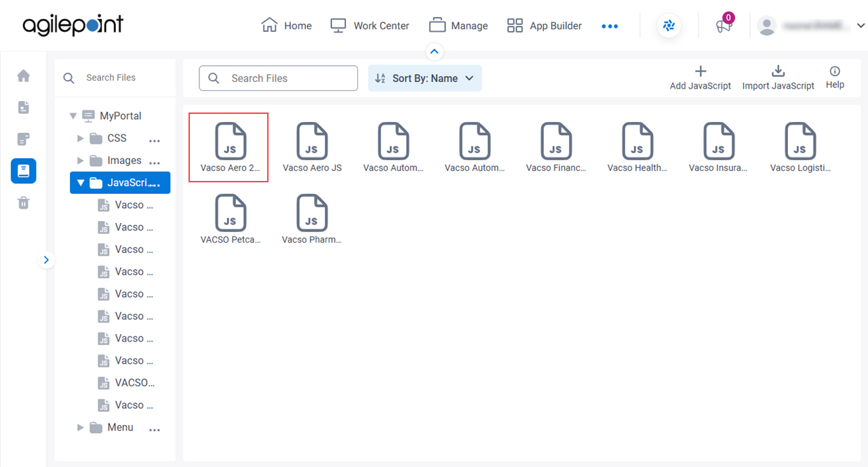Open the Manage section
The height and width of the screenshot is (467, 868).
tap(458, 26)
